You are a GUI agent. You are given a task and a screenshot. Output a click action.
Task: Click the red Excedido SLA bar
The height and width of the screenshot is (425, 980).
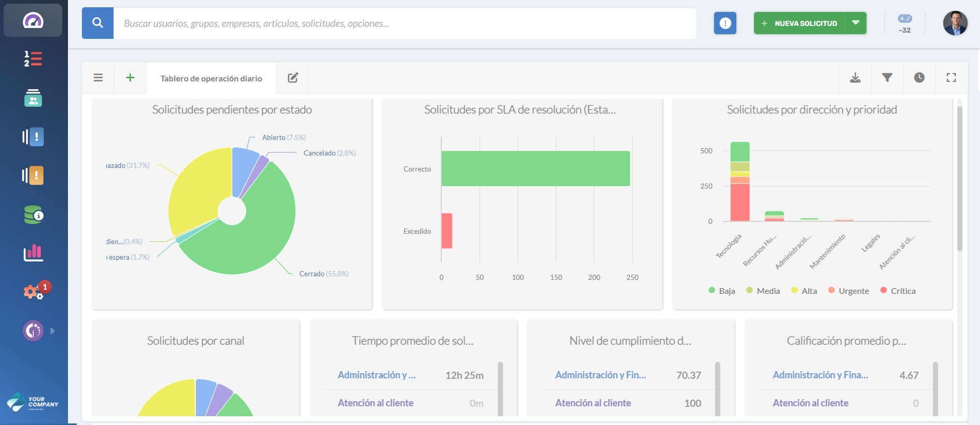(x=447, y=231)
